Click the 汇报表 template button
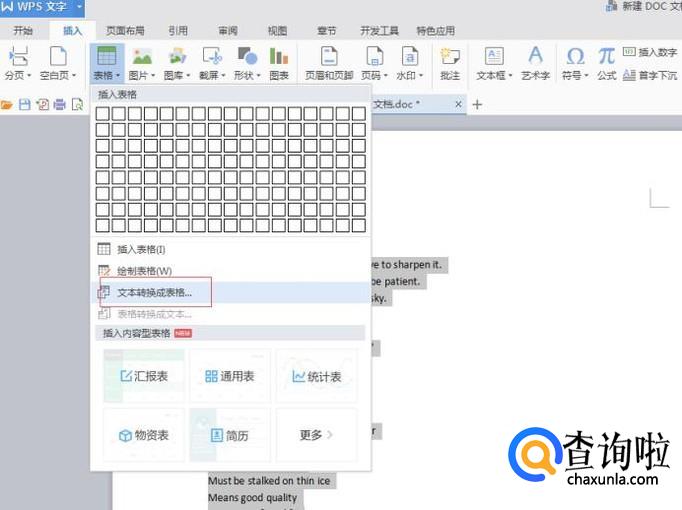The width and height of the screenshot is (682, 510). point(144,376)
